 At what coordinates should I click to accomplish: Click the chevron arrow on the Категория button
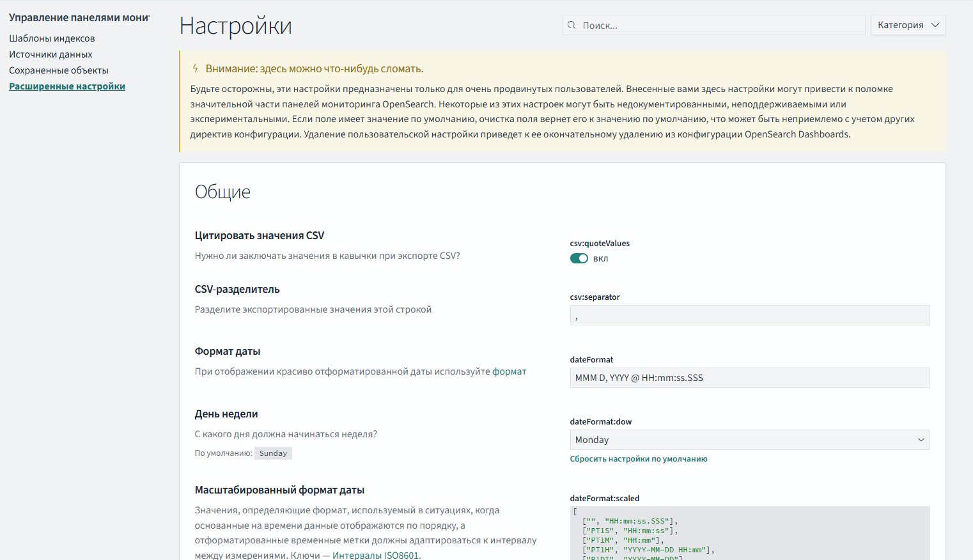[935, 26]
